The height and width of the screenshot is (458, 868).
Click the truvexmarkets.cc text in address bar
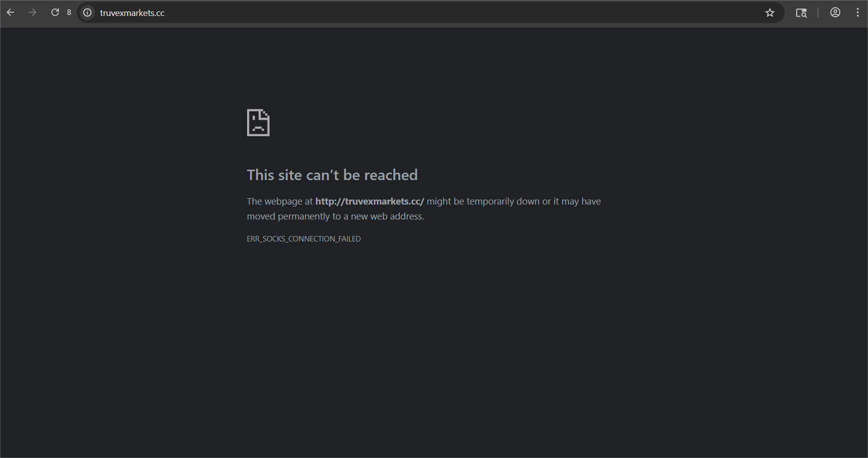[132, 13]
